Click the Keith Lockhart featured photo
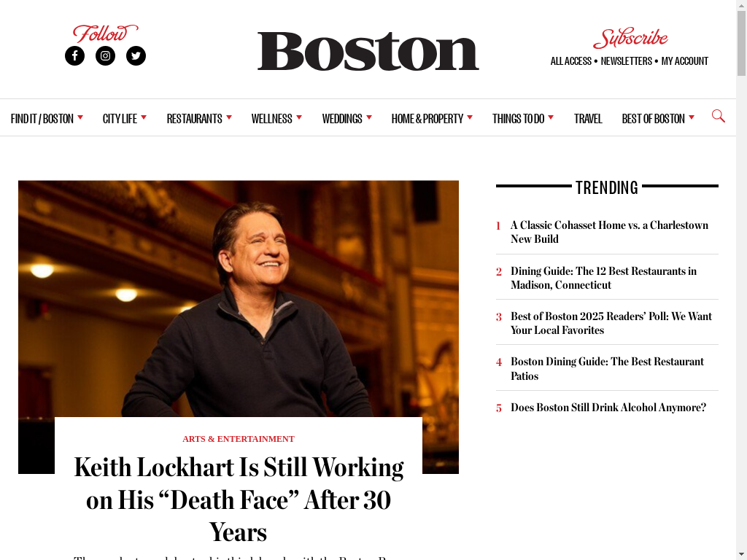The height and width of the screenshot is (560, 747). click(239, 298)
